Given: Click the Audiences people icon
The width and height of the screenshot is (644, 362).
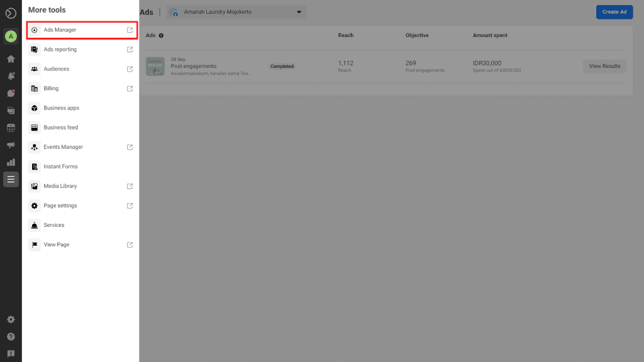Looking at the screenshot, I should coord(35,69).
